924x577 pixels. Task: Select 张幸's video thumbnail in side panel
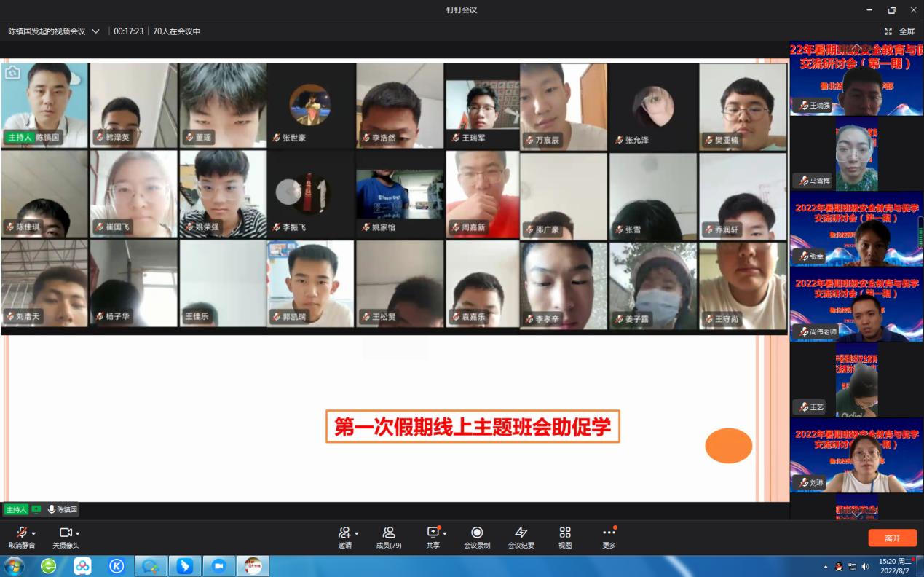point(856,229)
